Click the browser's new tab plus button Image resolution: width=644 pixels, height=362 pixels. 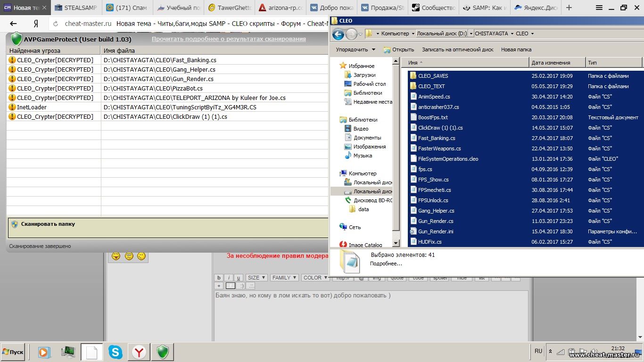point(569,8)
